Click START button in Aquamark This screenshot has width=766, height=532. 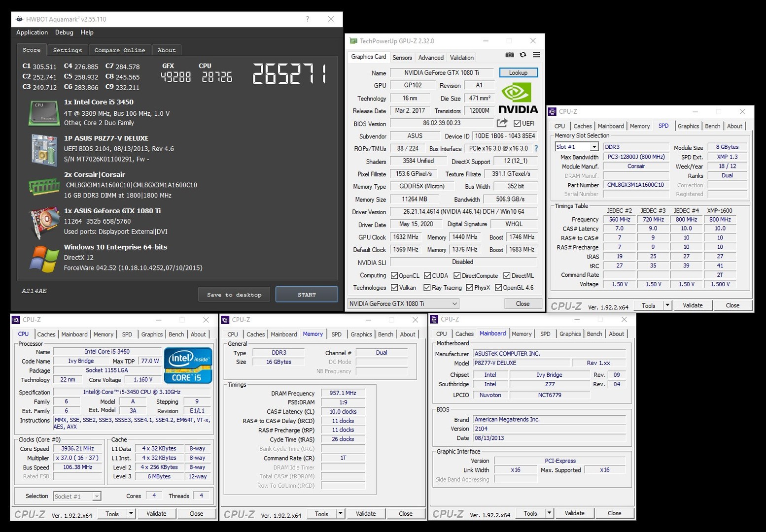tap(307, 295)
